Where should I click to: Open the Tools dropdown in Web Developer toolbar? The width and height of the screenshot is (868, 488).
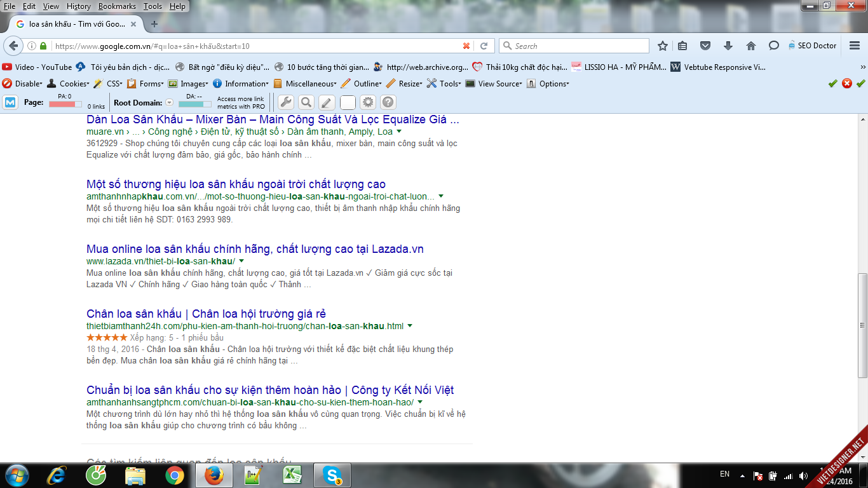click(444, 83)
